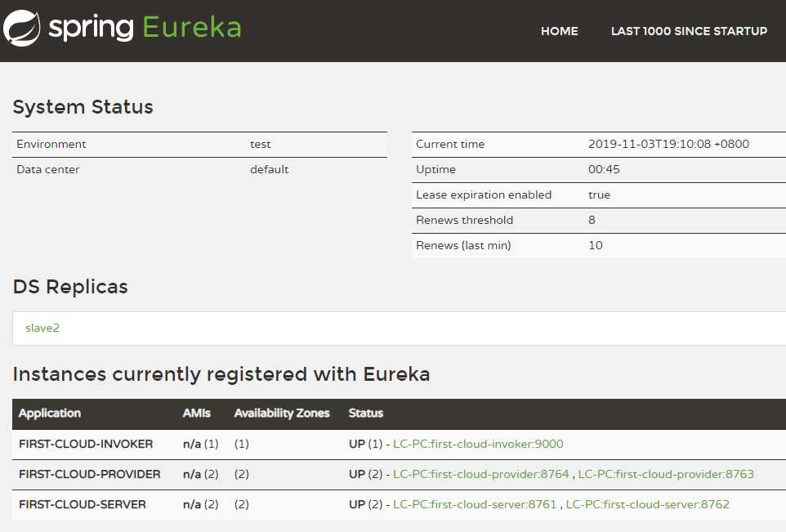Click the Current time label
Screen dimensions: 786x532
point(450,145)
